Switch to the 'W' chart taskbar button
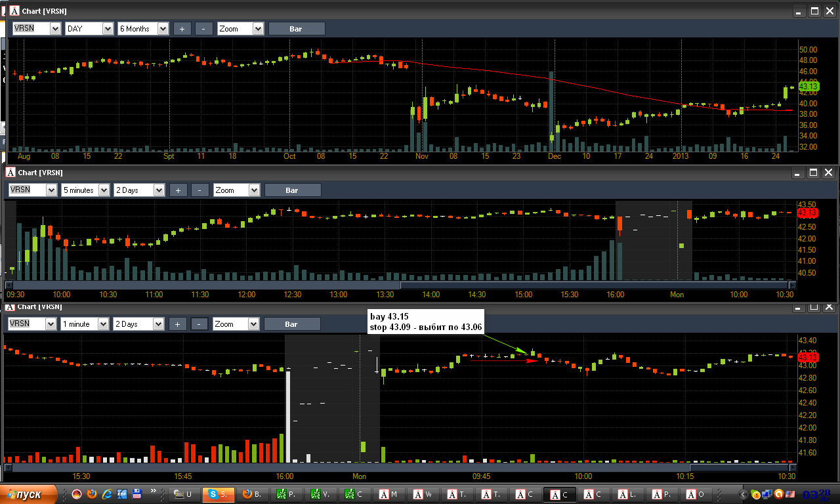Viewport: 840px width, 504px height. click(x=423, y=494)
